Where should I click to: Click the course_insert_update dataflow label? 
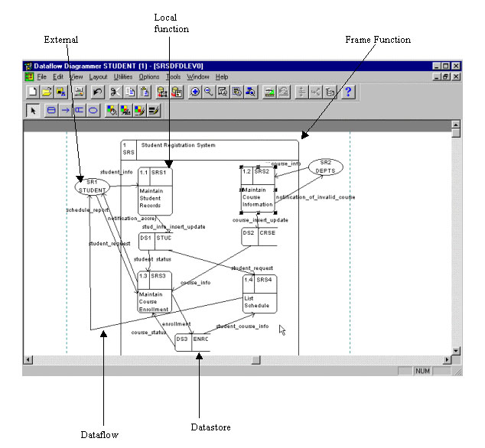tap(260, 220)
